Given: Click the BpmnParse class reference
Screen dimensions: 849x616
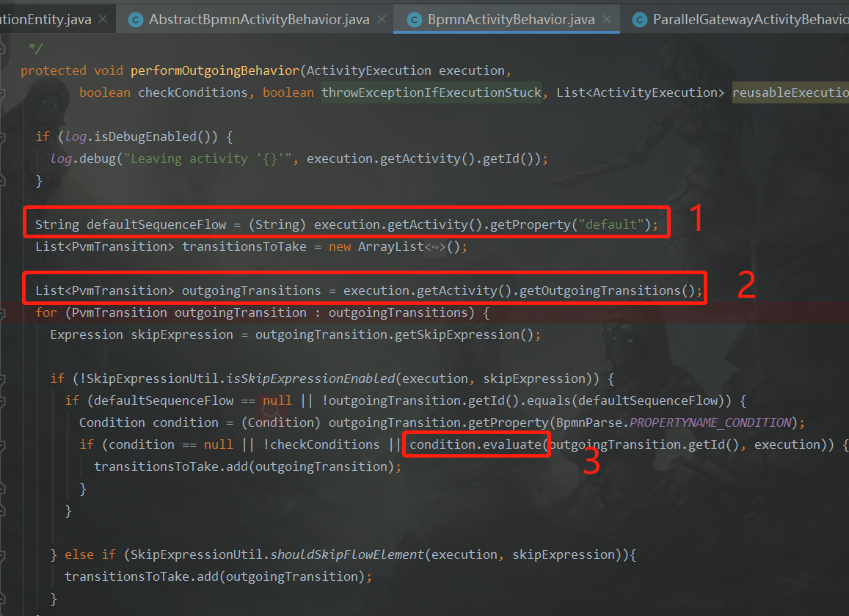Looking at the screenshot, I should tap(589, 422).
